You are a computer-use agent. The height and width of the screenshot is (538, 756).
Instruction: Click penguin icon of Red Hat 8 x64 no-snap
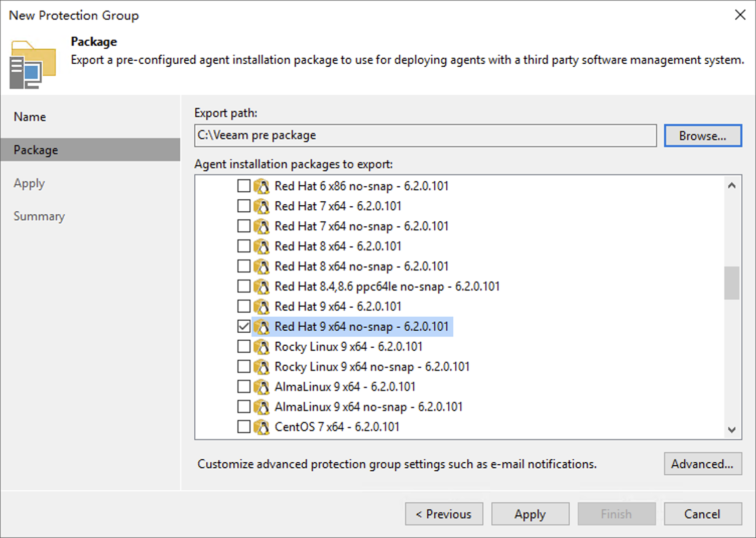tap(262, 266)
